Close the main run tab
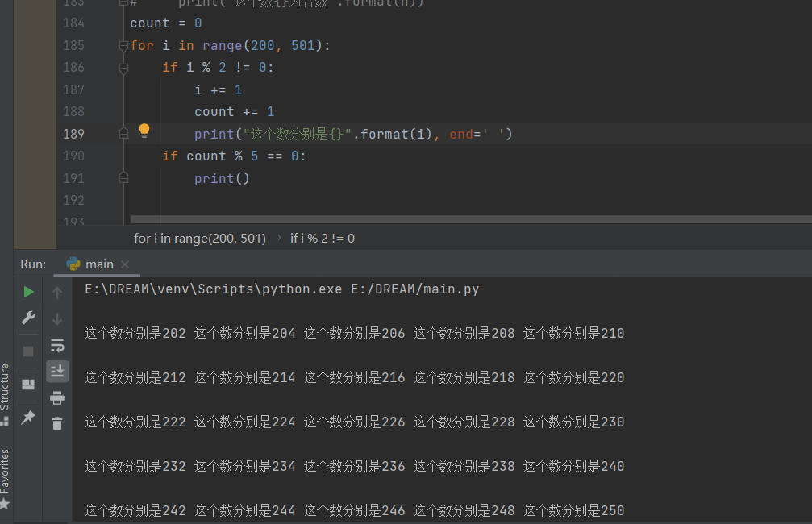The height and width of the screenshot is (524, 812). [x=125, y=264]
